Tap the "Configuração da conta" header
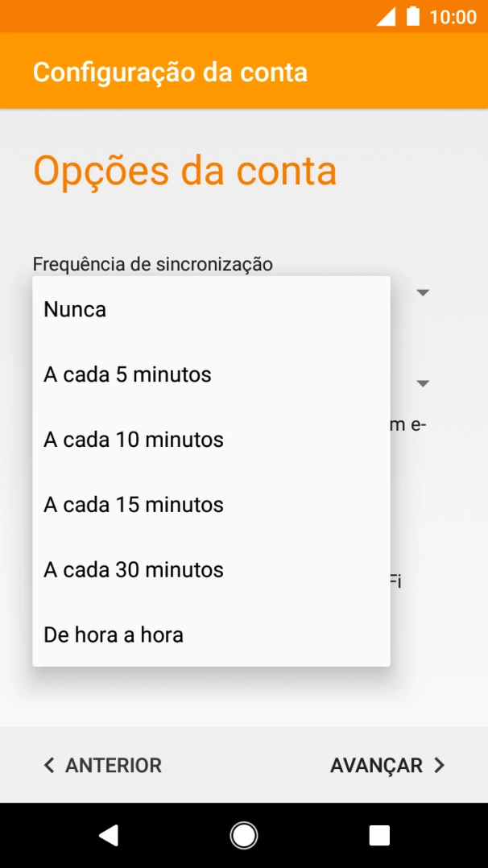Screen dimensions: 488x868 click(x=170, y=72)
